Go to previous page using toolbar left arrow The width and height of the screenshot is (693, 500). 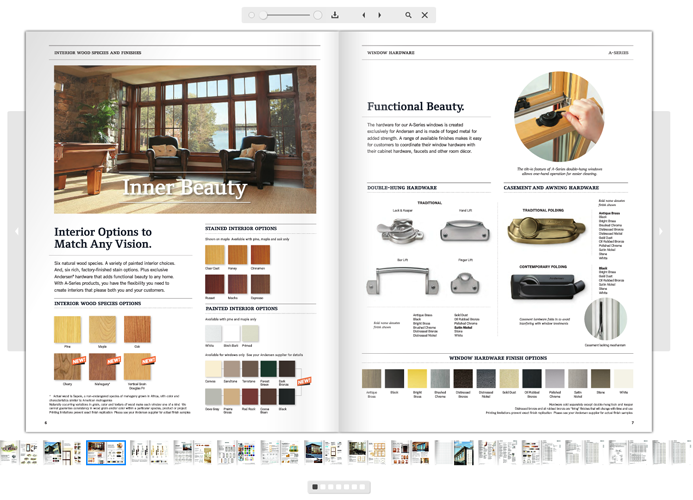(x=364, y=15)
